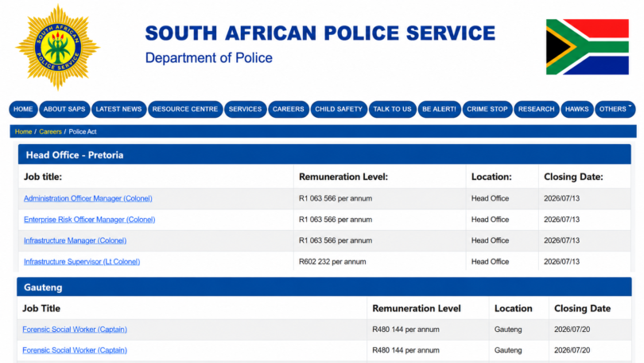Click 'Job Title' header in Gauteng table
This screenshot has height=363, width=644.
[x=41, y=308]
